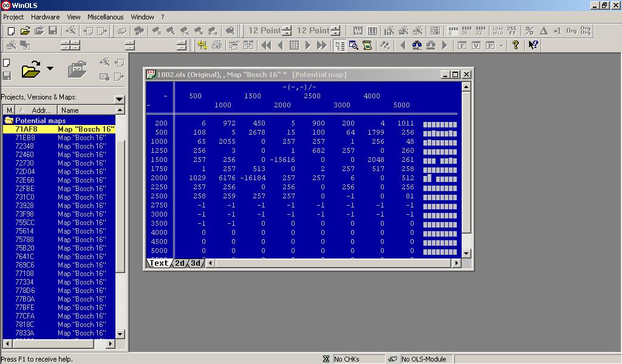622x364 pixels.
Task: Click cell value -16184 in map
Action: (x=252, y=178)
